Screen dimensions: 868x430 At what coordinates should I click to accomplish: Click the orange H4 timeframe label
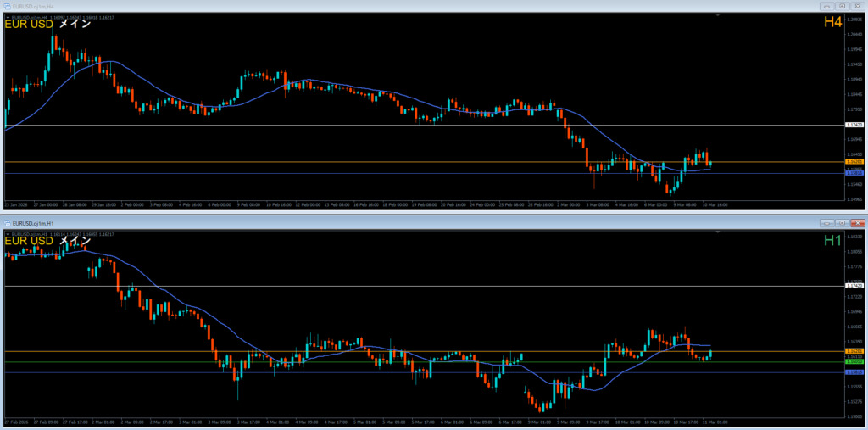(832, 24)
